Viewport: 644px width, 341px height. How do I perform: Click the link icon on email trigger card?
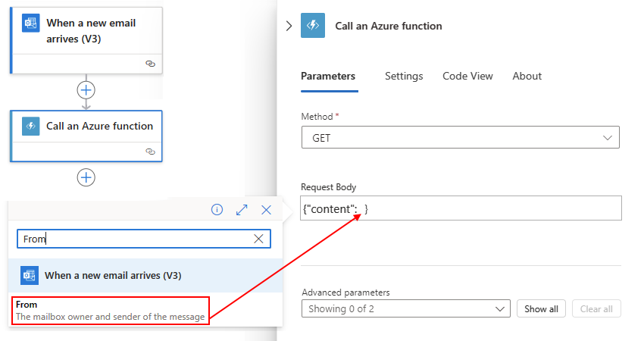tap(150, 64)
